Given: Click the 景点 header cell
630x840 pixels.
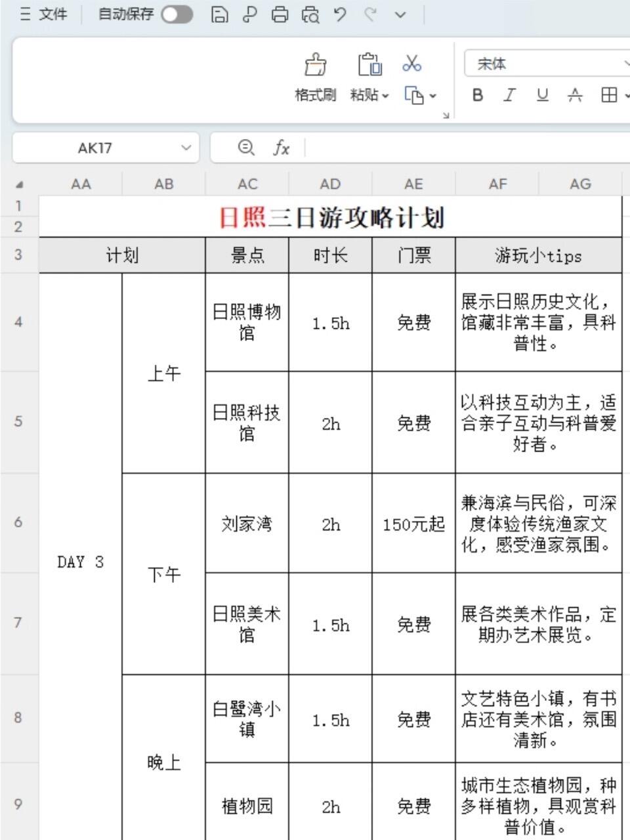Looking at the screenshot, I should click(247, 255).
